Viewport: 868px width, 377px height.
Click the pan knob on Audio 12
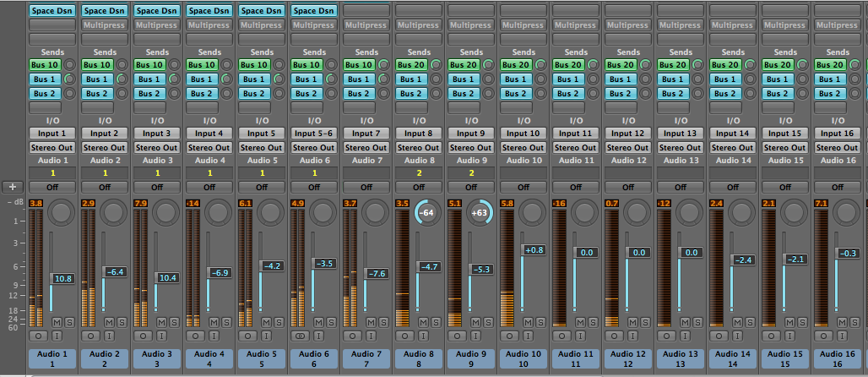pyautogui.click(x=637, y=212)
